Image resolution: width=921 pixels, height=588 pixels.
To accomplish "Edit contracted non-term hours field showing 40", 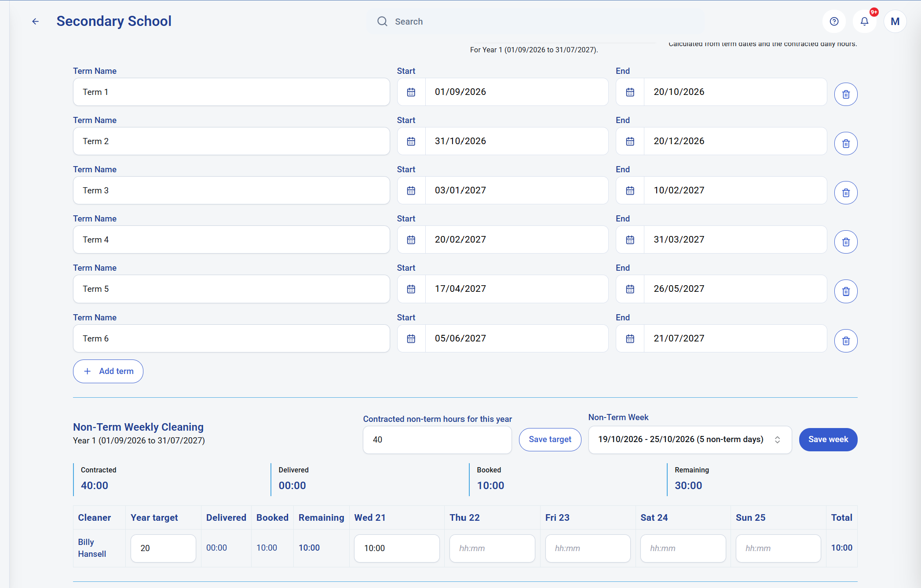I will [437, 439].
